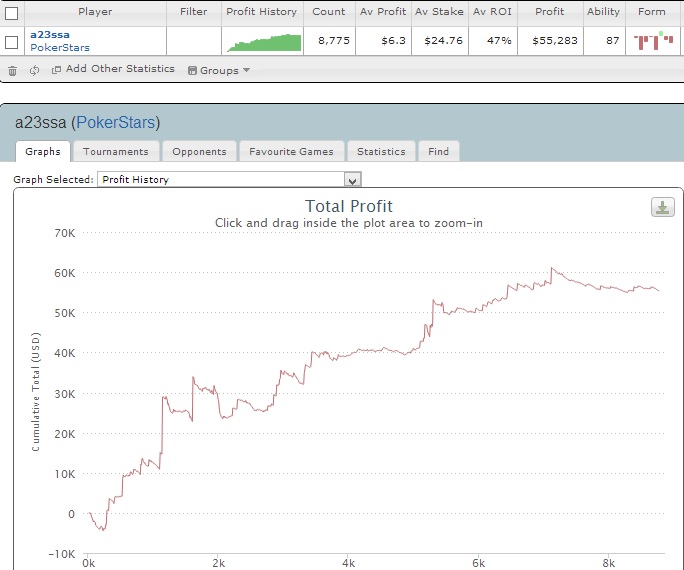
Task: Sort by Profit column header
Action: 550,12
